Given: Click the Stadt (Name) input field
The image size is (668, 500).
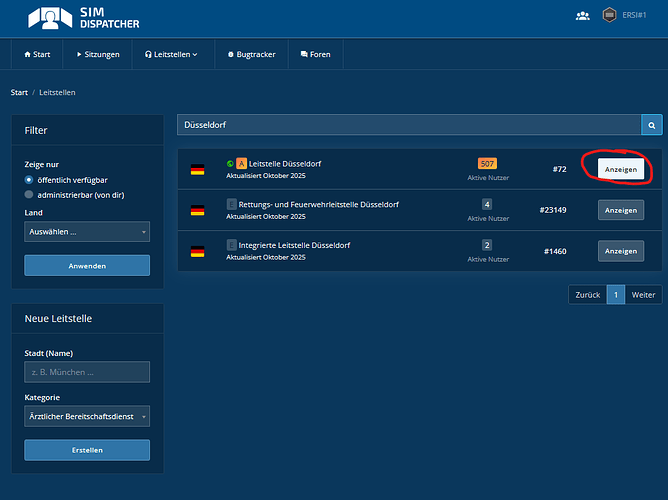Looking at the screenshot, I should coord(87,372).
